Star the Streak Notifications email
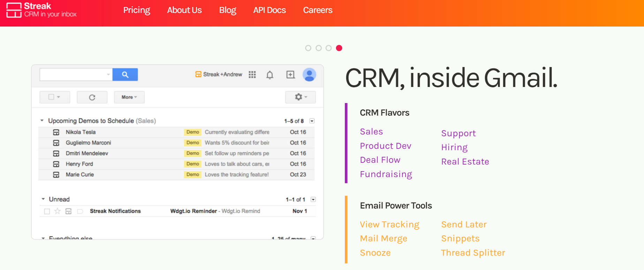 (58, 211)
